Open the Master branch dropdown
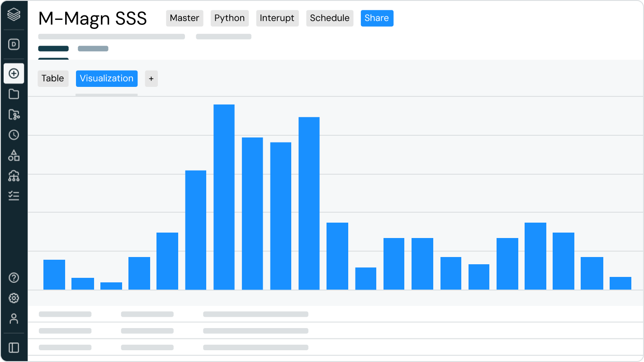The width and height of the screenshot is (644, 362). pyautogui.click(x=185, y=18)
